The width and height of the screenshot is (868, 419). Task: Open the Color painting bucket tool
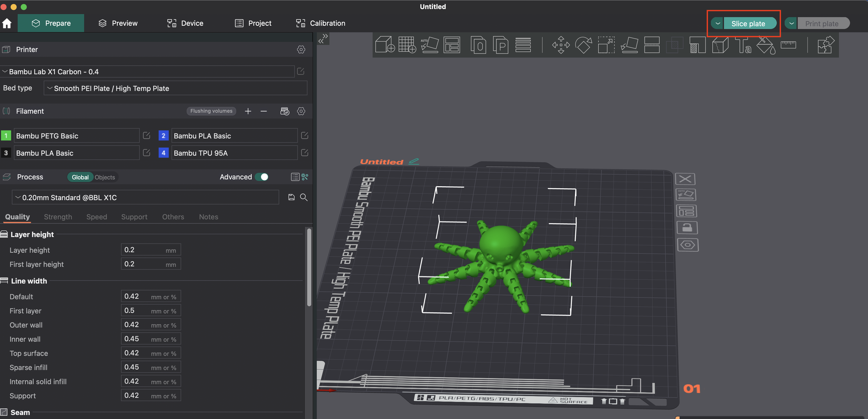click(766, 45)
